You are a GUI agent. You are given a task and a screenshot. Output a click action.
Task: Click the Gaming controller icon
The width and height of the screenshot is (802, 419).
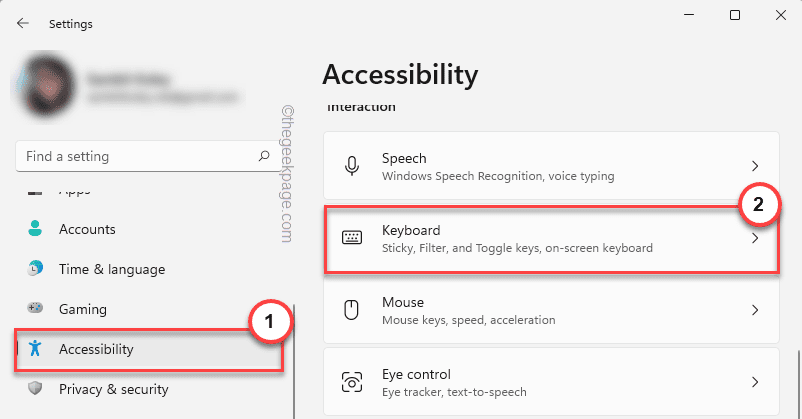point(36,309)
